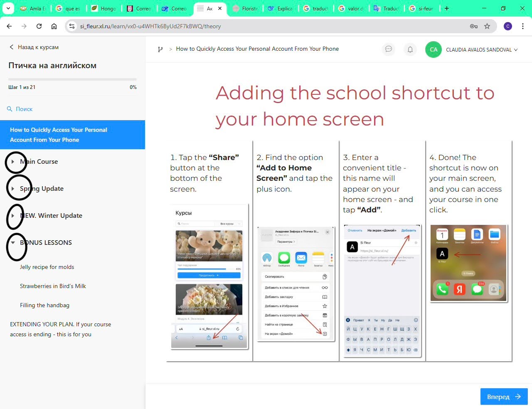Click the green CA user avatar
This screenshot has height=409, width=532.
click(433, 49)
